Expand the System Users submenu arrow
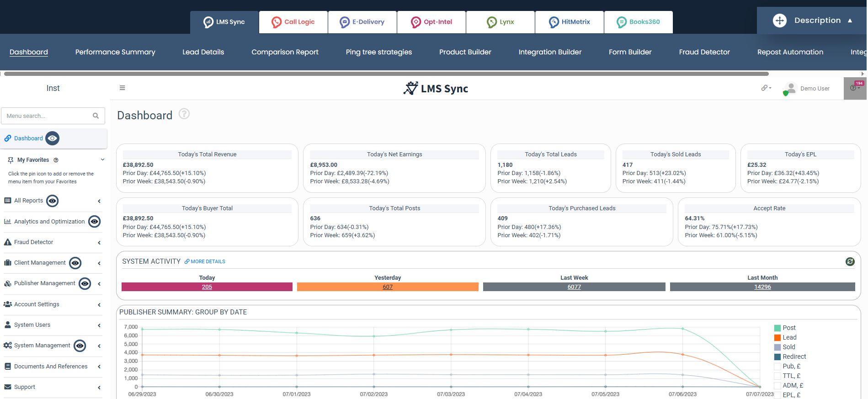Image resolution: width=868 pixels, height=399 pixels. 99,325
